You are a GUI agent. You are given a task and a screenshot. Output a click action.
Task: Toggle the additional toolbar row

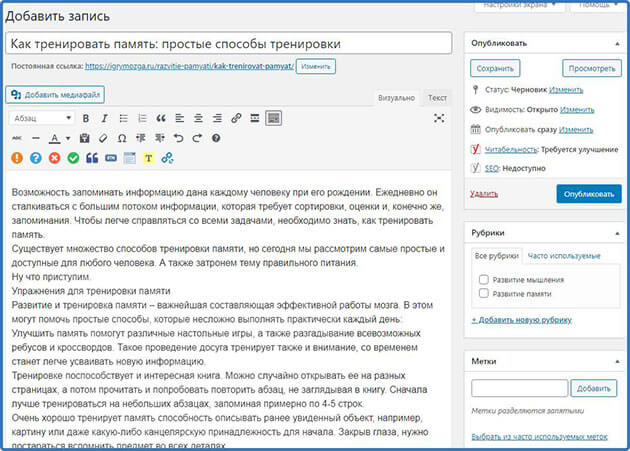[x=274, y=118]
